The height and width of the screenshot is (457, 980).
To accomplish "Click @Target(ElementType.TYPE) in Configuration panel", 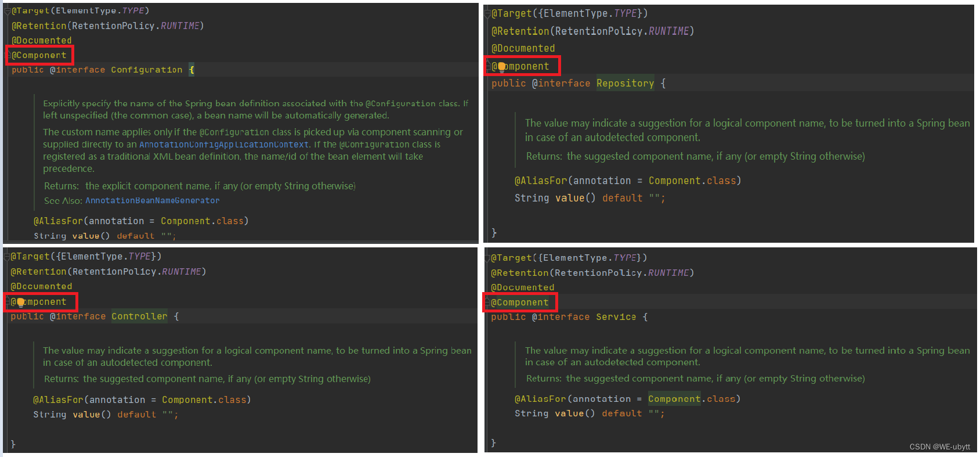I will pos(80,10).
